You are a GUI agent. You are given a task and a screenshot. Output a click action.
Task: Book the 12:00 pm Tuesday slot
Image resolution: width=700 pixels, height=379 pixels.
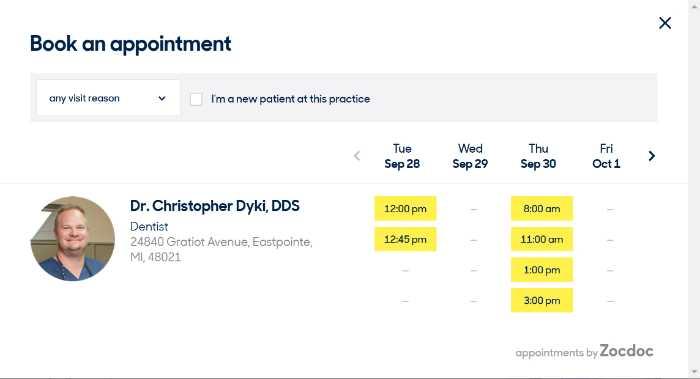(x=405, y=208)
